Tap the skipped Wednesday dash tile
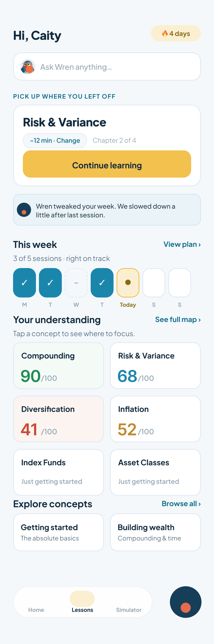Screen dimensions: 214x644 [x=76, y=282]
